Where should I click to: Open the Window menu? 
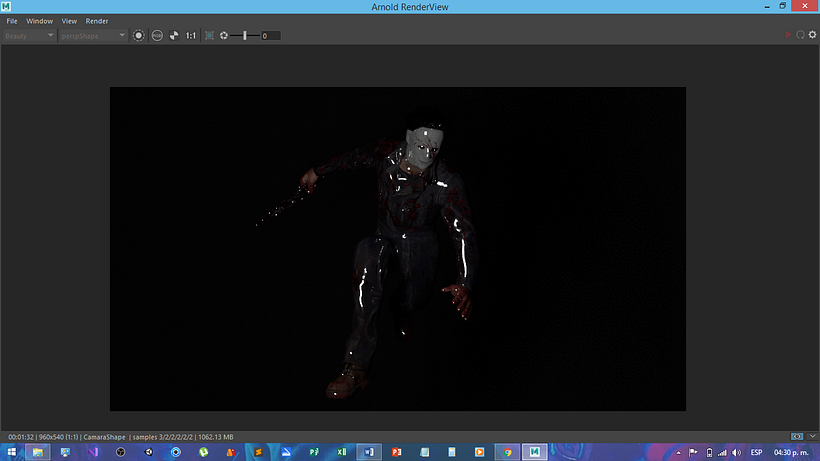(x=40, y=21)
